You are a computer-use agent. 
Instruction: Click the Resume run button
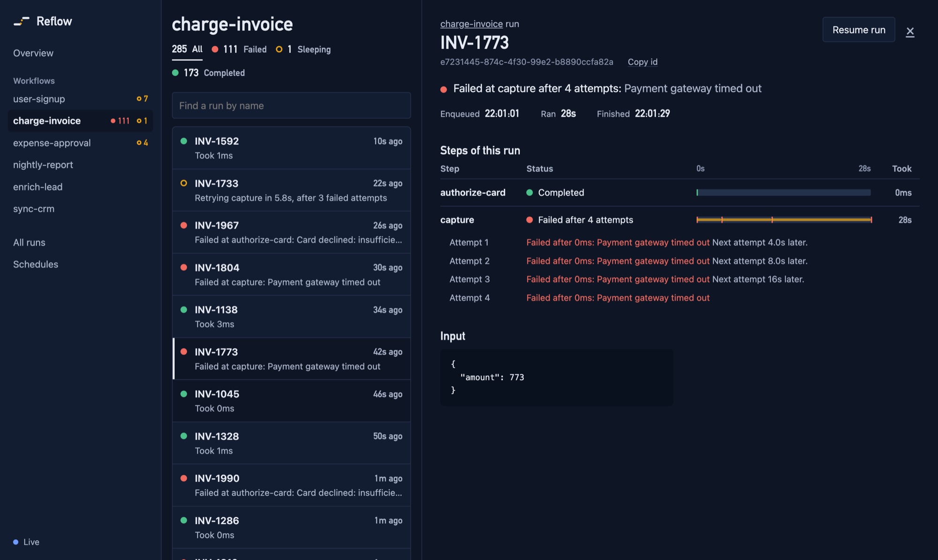coord(859,30)
